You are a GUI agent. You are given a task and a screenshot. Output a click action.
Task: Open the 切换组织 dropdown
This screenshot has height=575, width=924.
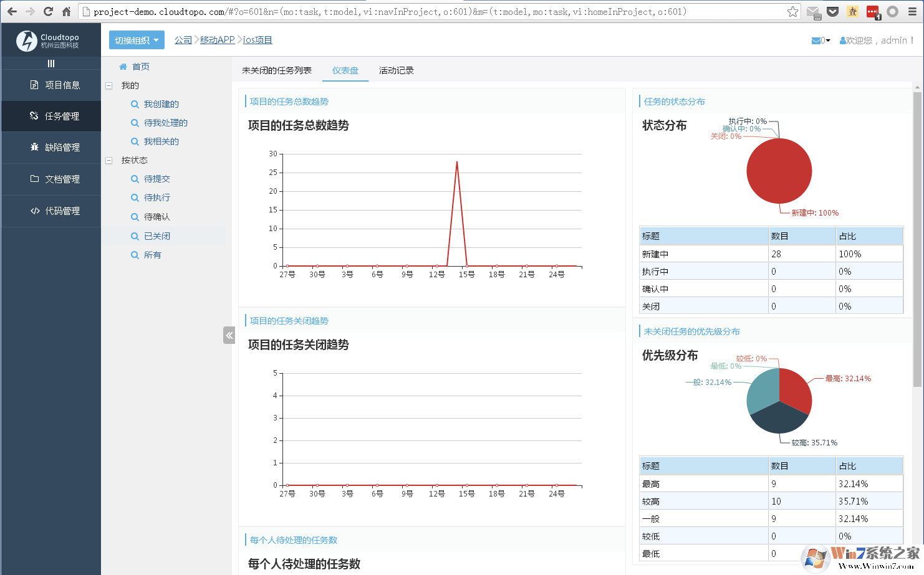(137, 40)
